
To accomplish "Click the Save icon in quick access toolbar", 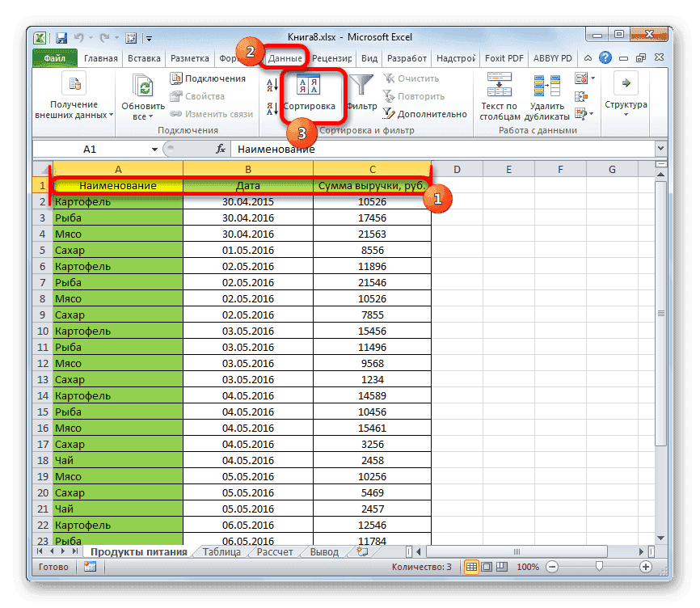I will pyautogui.click(x=61, y=37).
